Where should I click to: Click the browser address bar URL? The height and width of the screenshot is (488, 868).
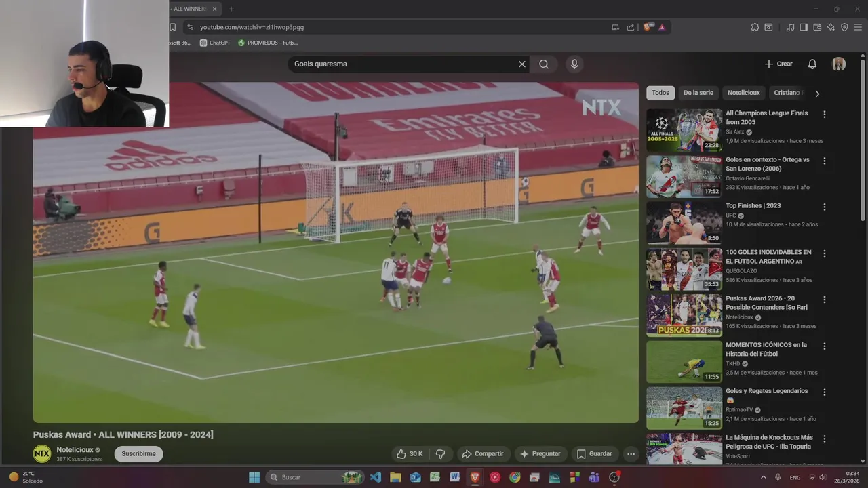[x=252, y=27]
